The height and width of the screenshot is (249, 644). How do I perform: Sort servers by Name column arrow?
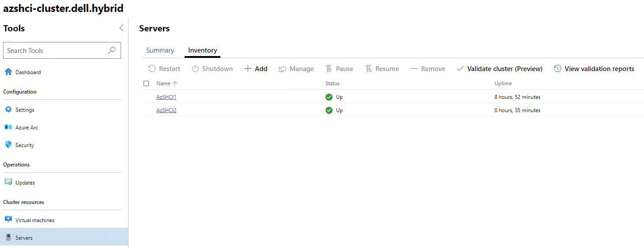tap(175, 83)
